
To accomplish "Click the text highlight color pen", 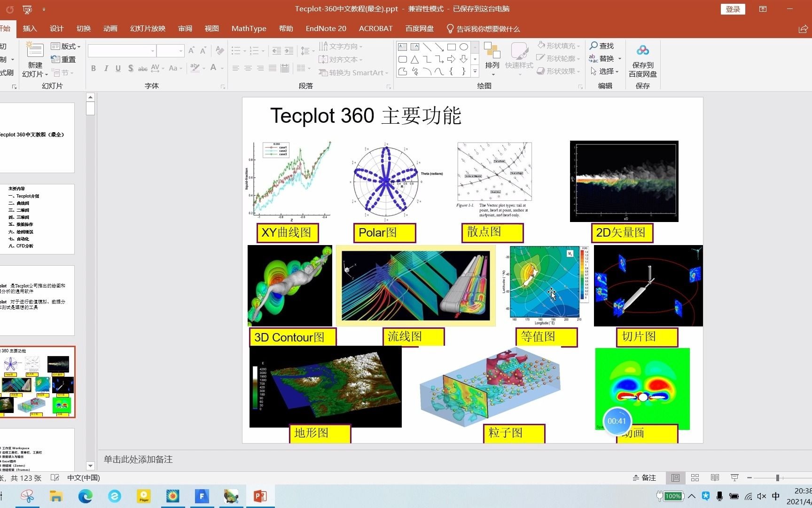I will click(195, 68).
